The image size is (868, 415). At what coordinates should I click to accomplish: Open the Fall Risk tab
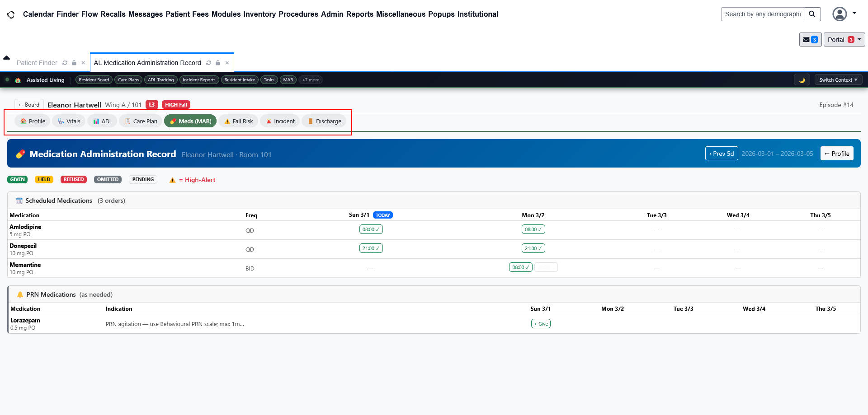[238, 121]
